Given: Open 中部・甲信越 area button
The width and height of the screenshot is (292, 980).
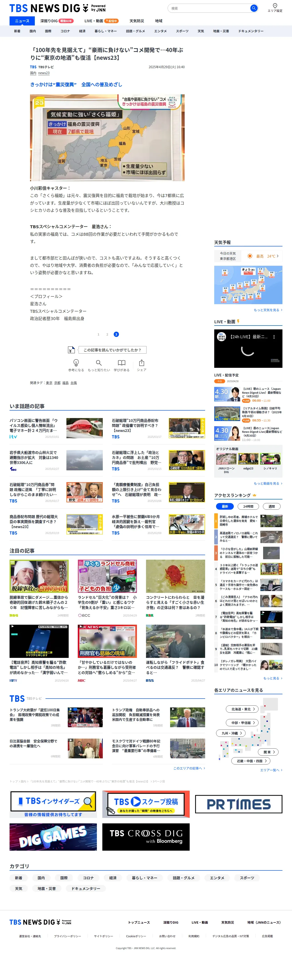Looking at the screenshot, I should (242, 723).
